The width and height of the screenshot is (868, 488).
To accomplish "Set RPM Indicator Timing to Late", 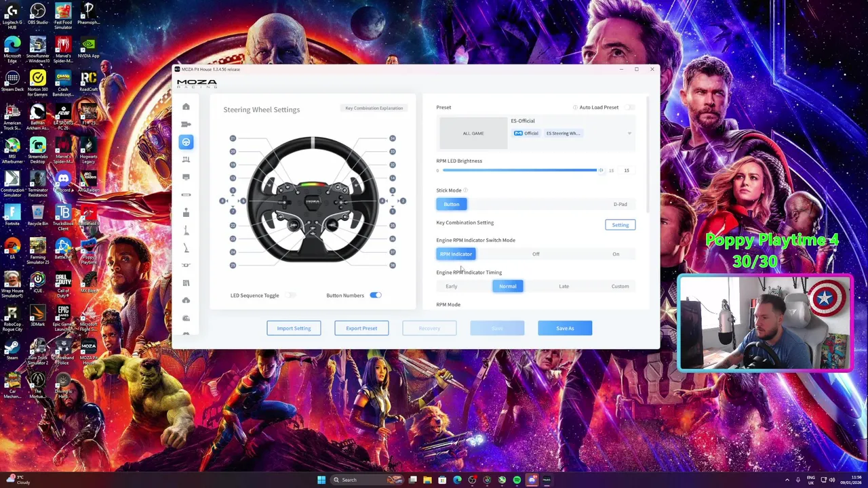I will (x=564, y=286).
